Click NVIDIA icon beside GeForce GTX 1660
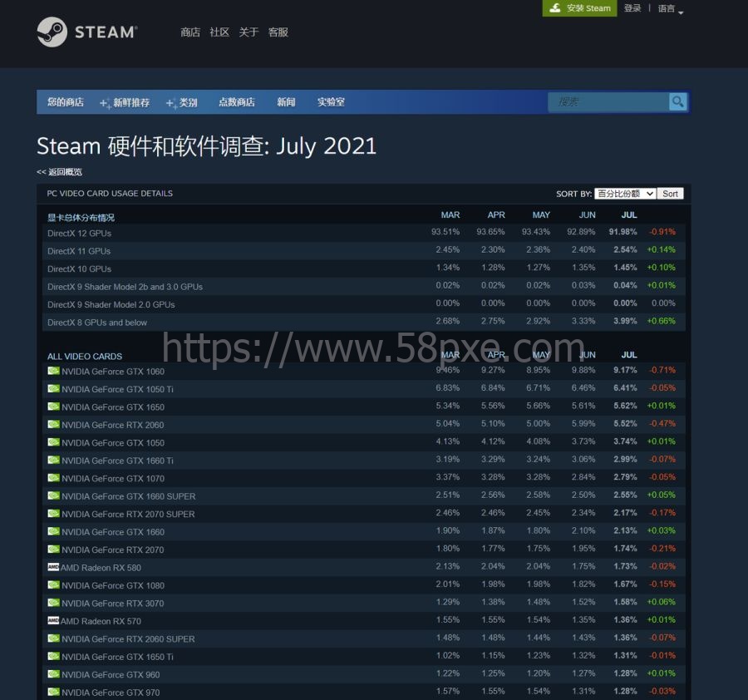The width and height of the screenshot is (748, 700). tap(53, 531)
